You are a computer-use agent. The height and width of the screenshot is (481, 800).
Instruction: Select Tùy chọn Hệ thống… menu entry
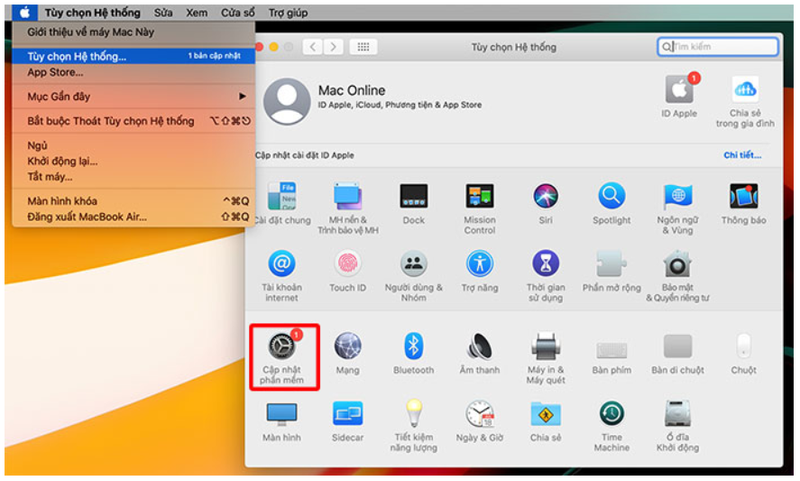tap(134, 56)
